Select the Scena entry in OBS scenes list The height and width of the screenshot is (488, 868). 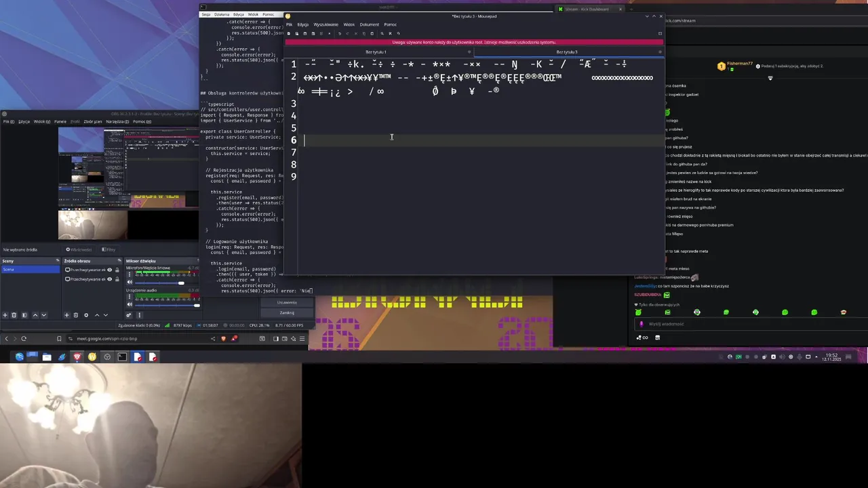[31, 270]
